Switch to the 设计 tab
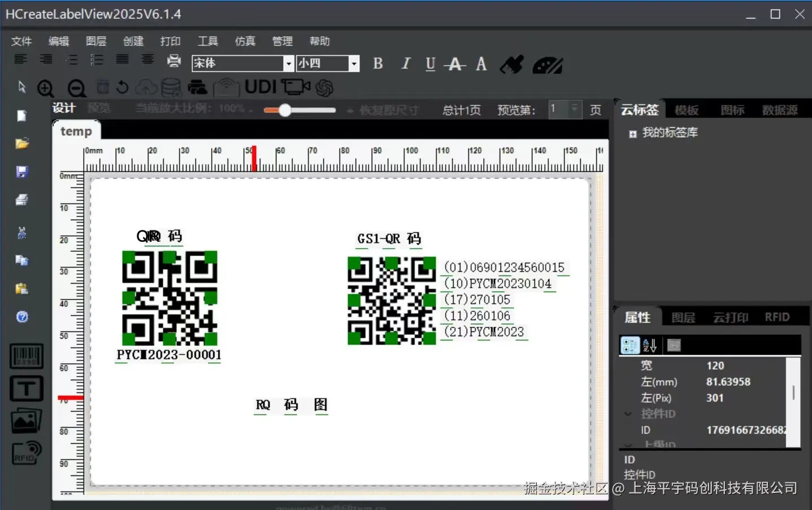Image resolution: width=812 pixels, height=510 pixels. pyautogui.click(x=64, y=108)
